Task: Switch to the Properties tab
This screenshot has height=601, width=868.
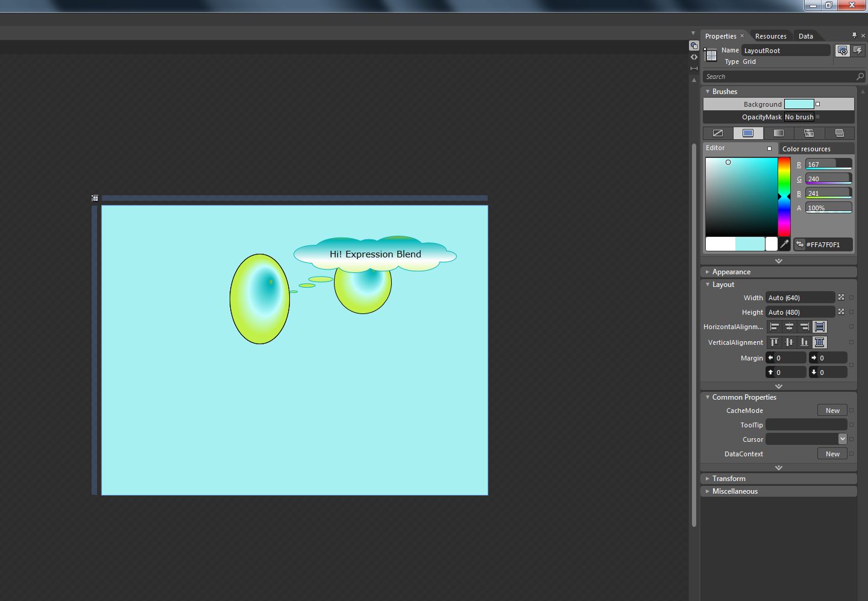Action: (721, 36)
